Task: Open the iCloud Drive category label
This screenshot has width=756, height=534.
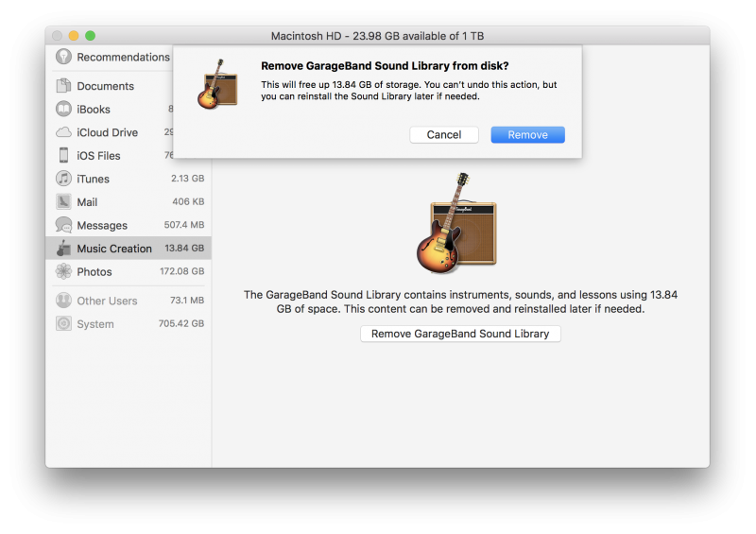Action: pos(107,132)
